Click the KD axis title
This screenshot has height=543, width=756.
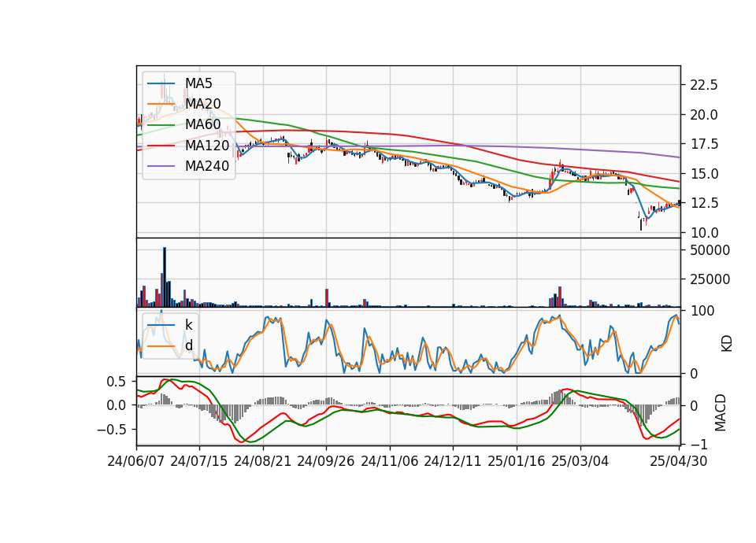point(727,344)
